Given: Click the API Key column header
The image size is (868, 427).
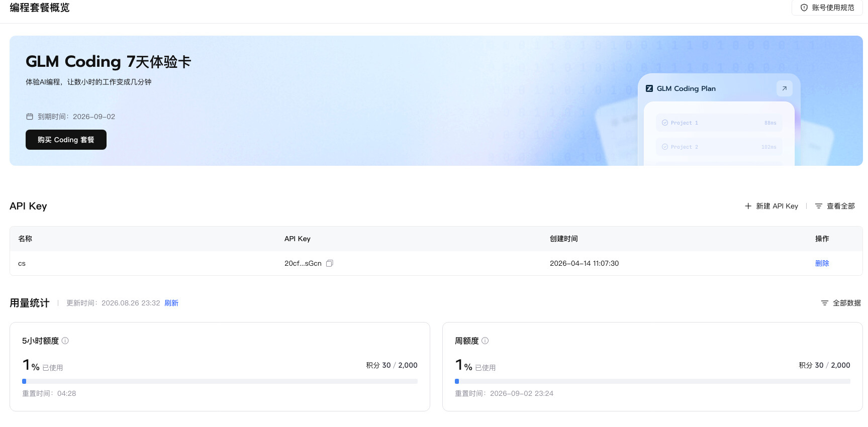Looking at the screenshot, I should point(298,239).
